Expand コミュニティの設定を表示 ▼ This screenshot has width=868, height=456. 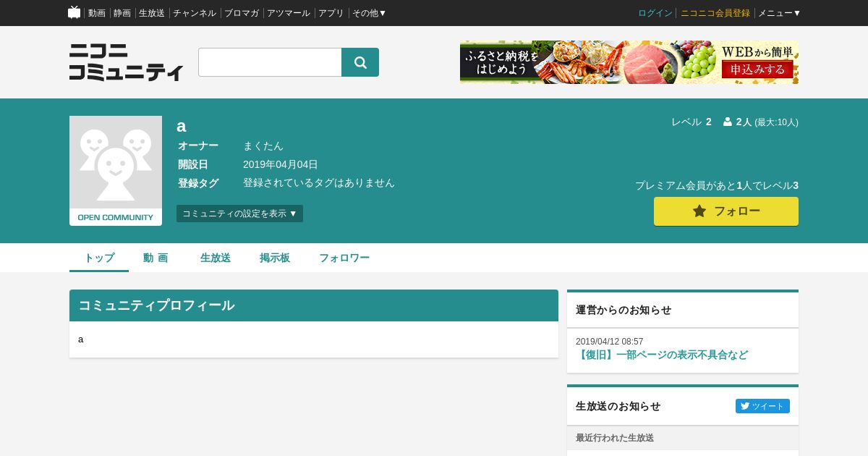(x=239, y=214)
